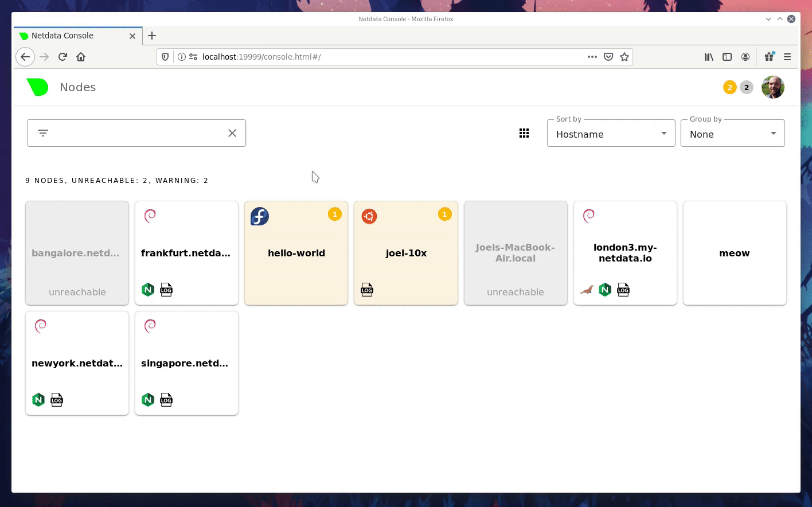The width and height of the screenshot is (812, 507).
Task: Click the LOG icon on joel-10x node
Action: (367, 290)
